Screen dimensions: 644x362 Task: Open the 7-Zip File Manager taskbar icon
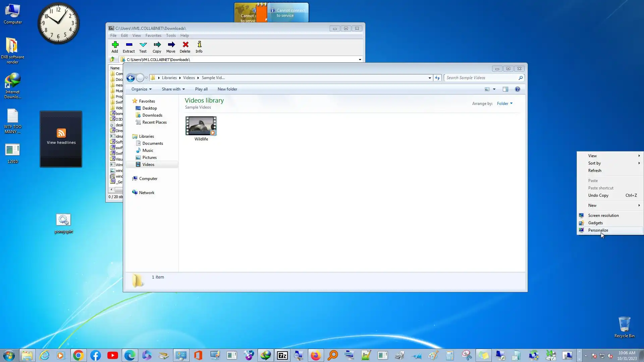(x=282, y=355)
